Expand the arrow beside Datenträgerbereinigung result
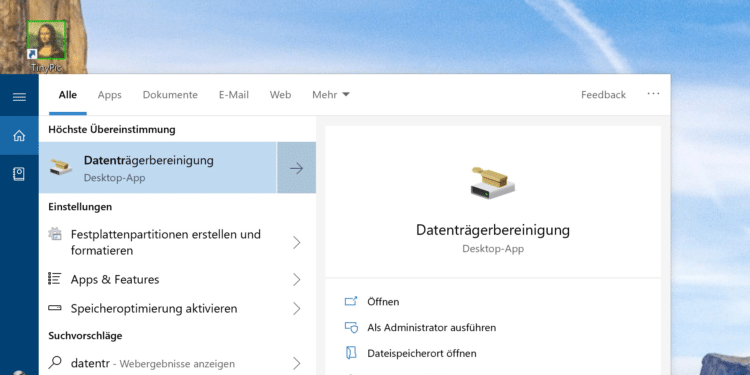 click(297, 168)
